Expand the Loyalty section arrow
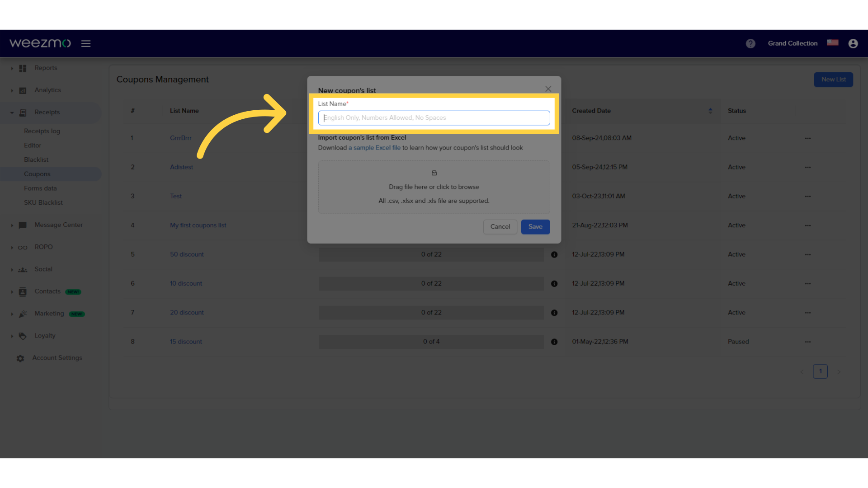This screenshot has height=488, width=868. 12,336
